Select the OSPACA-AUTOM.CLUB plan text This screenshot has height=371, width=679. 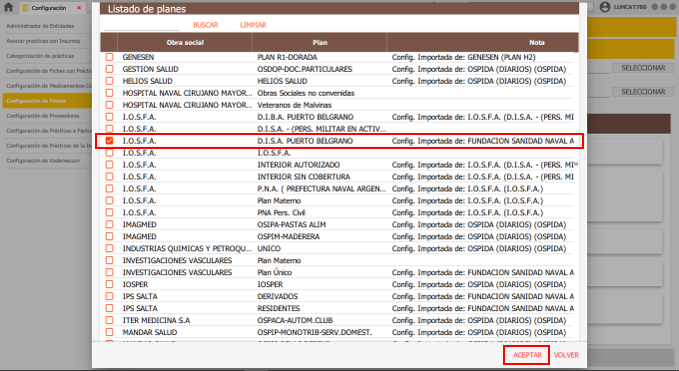click(295, 320)
